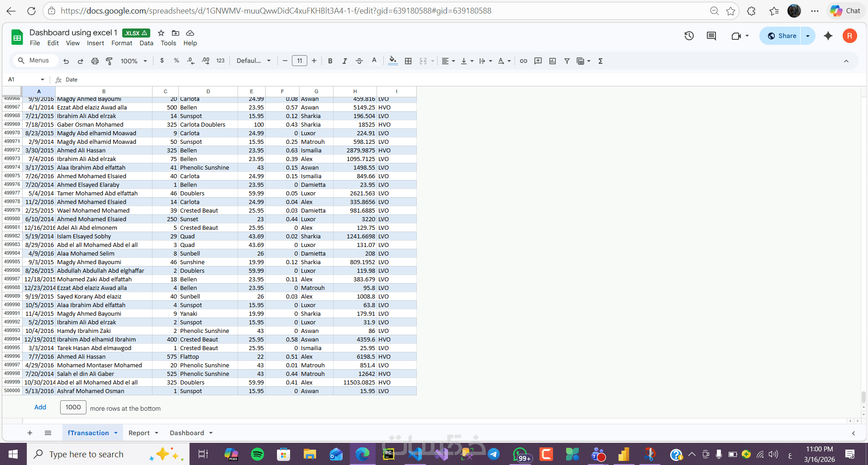The image size is (868, 465).
Task: Click the Add sheet plus icon
Action: 30,433
